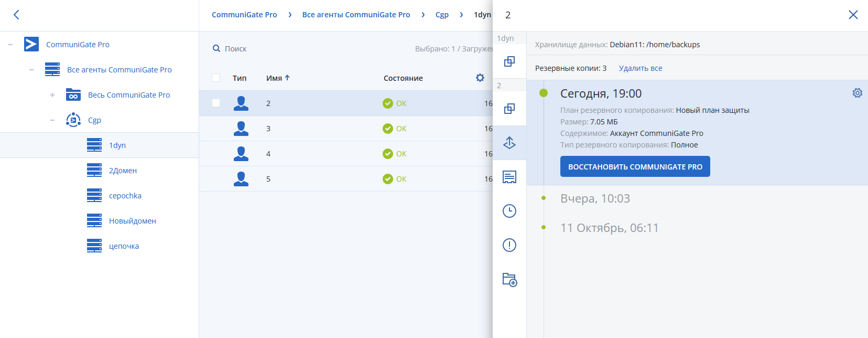The image size is (868, 338).
Task: Open the gear settings for today's backup
Action: pos(857,93)
